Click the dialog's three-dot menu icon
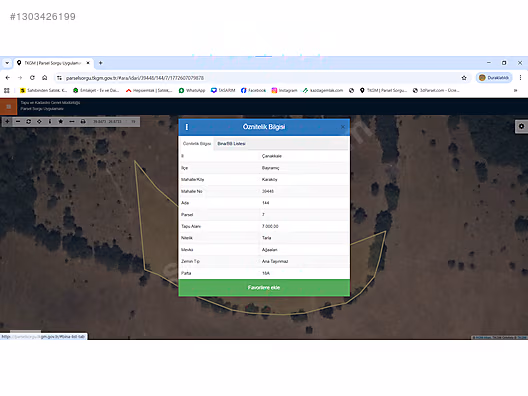 pyautogui.click(x=187, y=127)
